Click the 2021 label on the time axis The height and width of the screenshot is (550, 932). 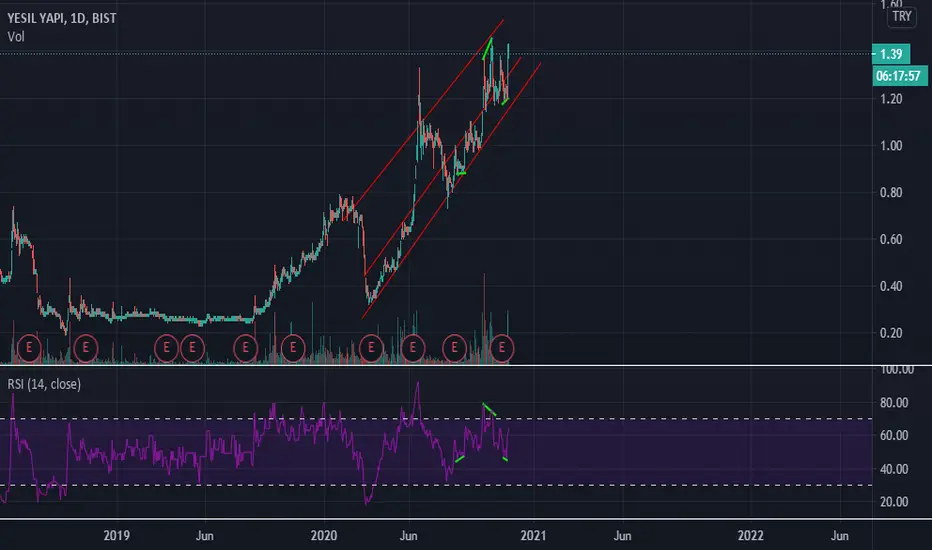533,536
